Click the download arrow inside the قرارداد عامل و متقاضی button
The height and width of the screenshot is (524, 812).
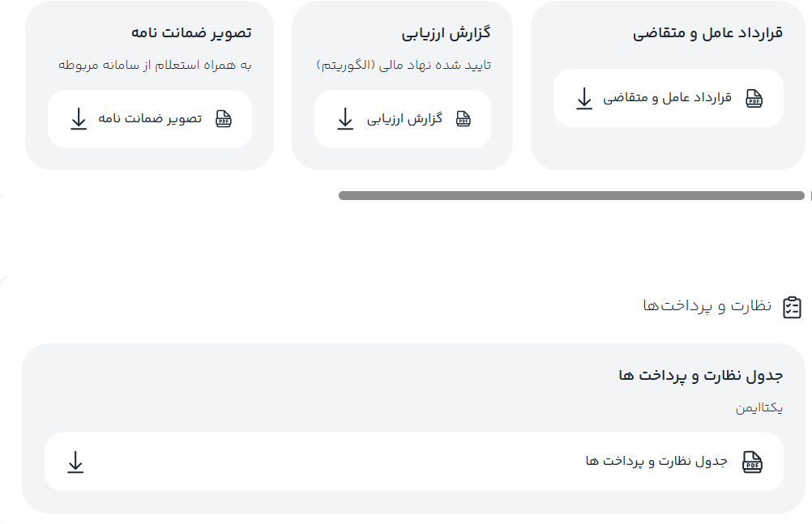pos(583,97)
